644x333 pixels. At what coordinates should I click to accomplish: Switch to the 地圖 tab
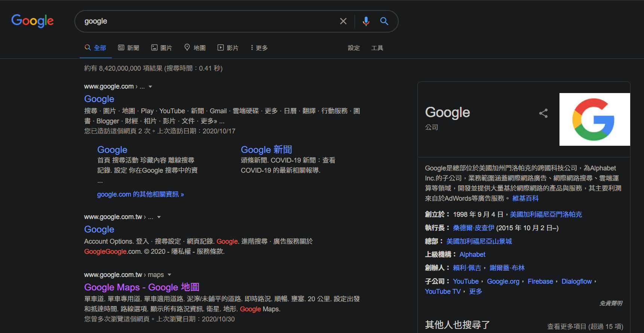click(x=195, y=48)
